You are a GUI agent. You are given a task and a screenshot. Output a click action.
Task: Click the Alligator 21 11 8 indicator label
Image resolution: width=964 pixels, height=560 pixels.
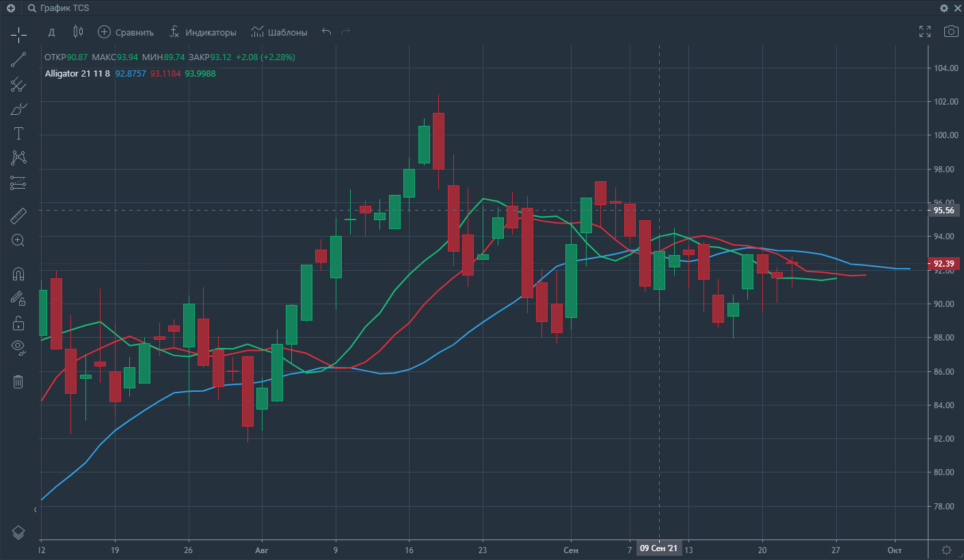[77, 73]
